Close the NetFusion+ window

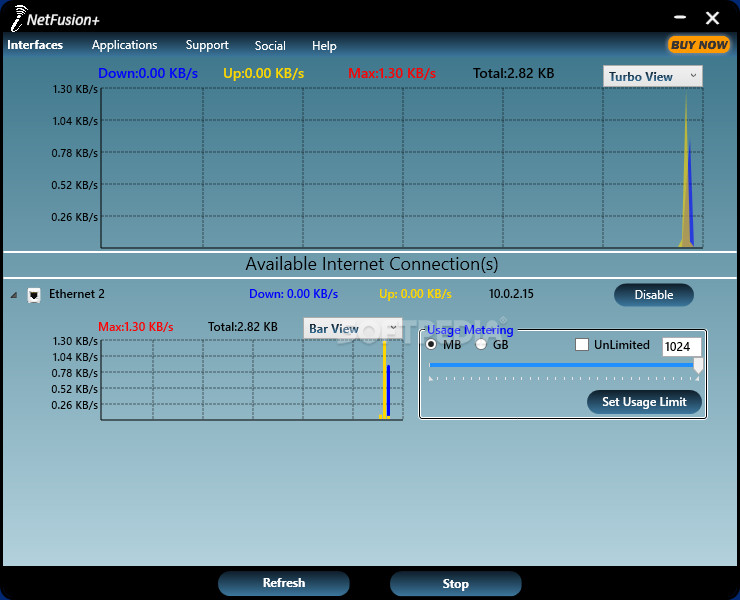[712, 18]
